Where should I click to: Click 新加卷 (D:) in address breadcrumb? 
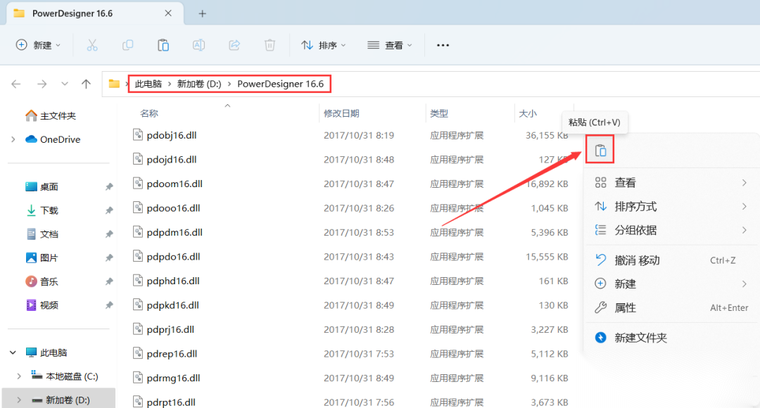click(199, 84)
